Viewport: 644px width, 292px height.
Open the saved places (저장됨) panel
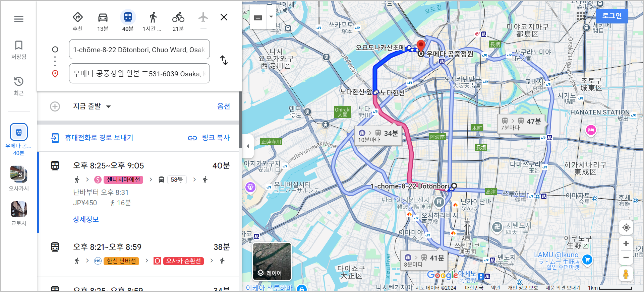click(19, 50)
